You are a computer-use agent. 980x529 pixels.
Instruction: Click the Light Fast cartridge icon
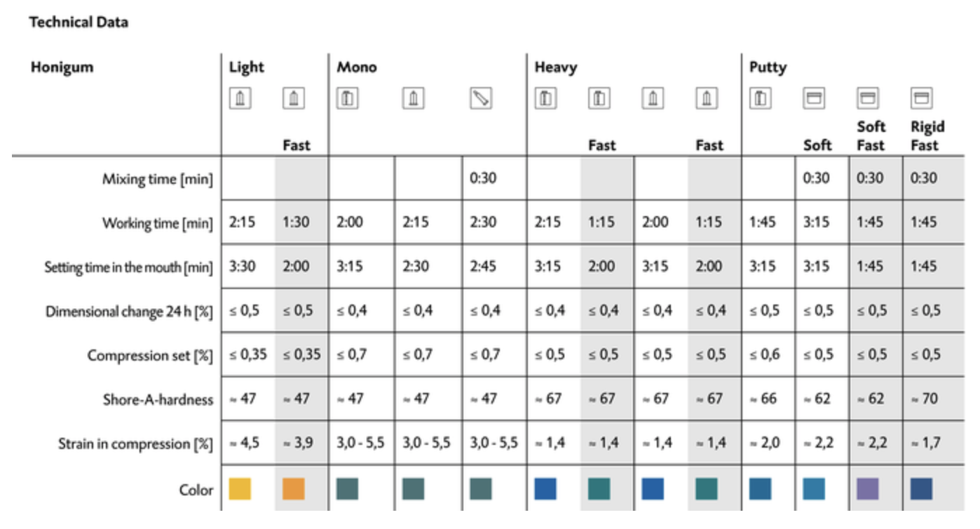[x=294, y=99]
